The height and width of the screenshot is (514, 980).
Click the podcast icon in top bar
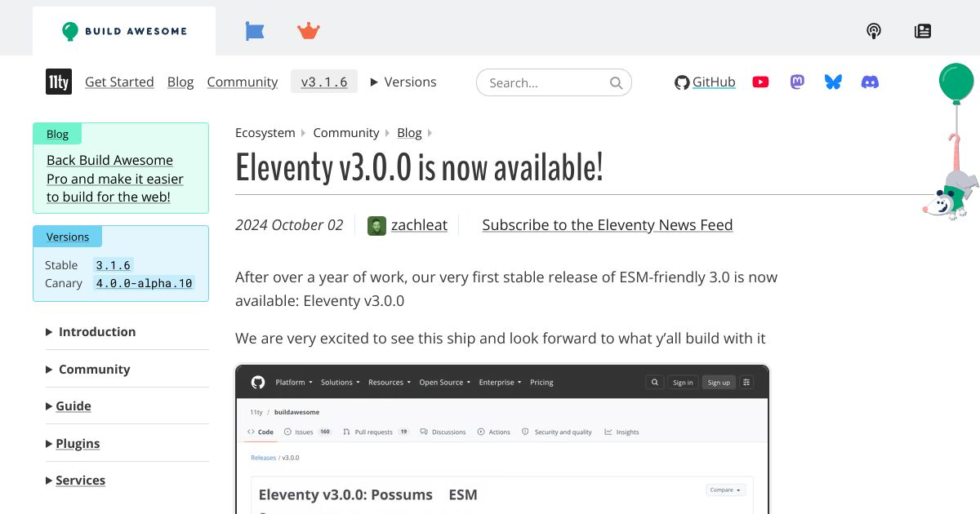coord(874,31)
